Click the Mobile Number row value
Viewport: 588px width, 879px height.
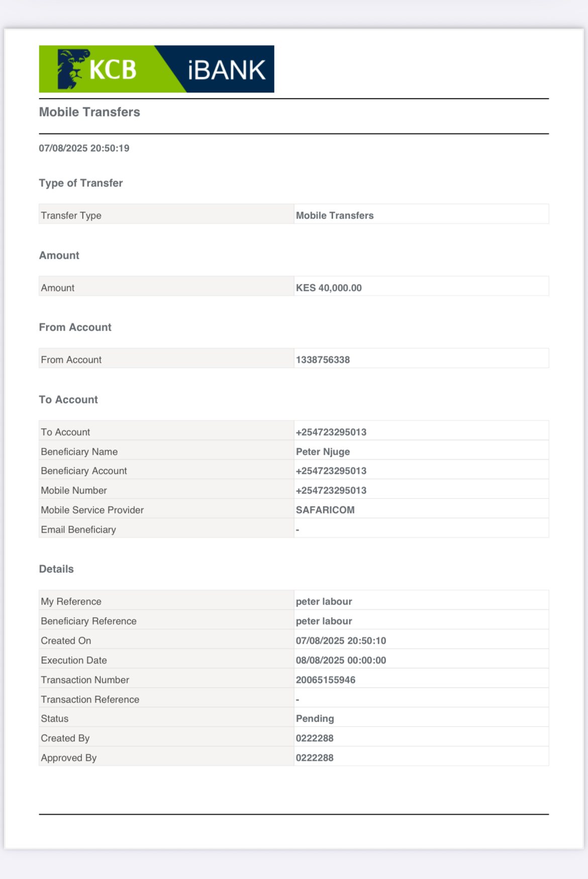pos(331,491)
